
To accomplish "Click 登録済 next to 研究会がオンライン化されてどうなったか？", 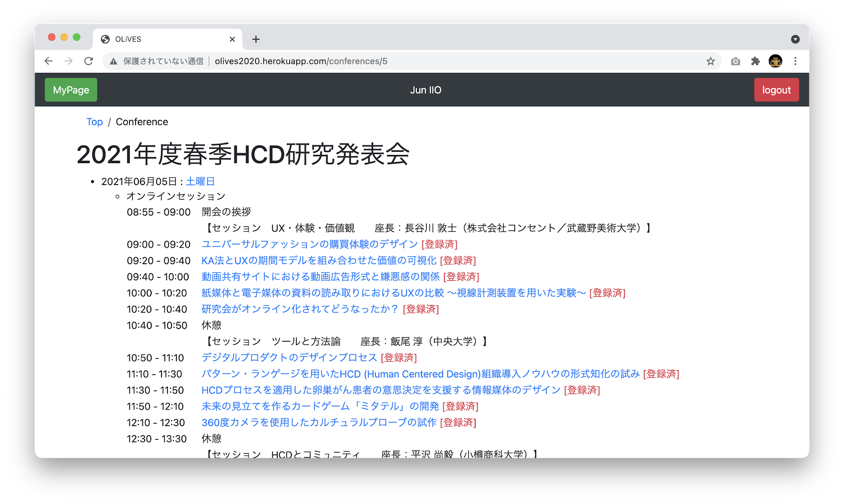I will click(420, 309).
